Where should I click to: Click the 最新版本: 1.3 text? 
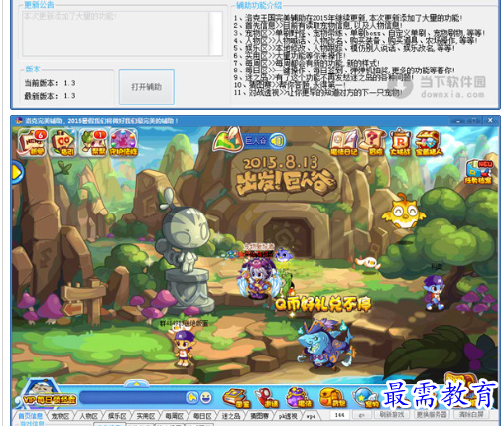tap(50, 96)
